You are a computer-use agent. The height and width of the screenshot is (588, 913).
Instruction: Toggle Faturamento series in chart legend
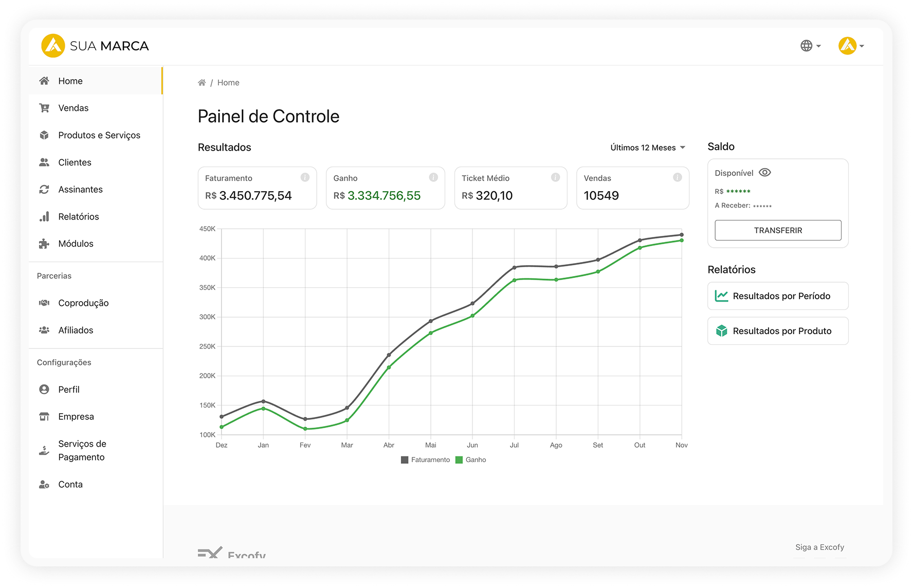click(425, 460)
